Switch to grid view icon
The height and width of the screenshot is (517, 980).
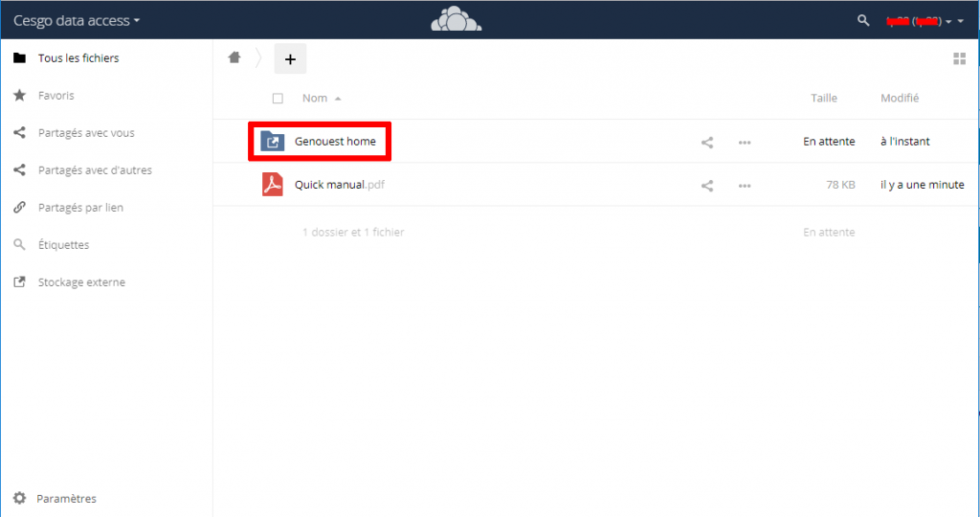(x=959, y=58)
